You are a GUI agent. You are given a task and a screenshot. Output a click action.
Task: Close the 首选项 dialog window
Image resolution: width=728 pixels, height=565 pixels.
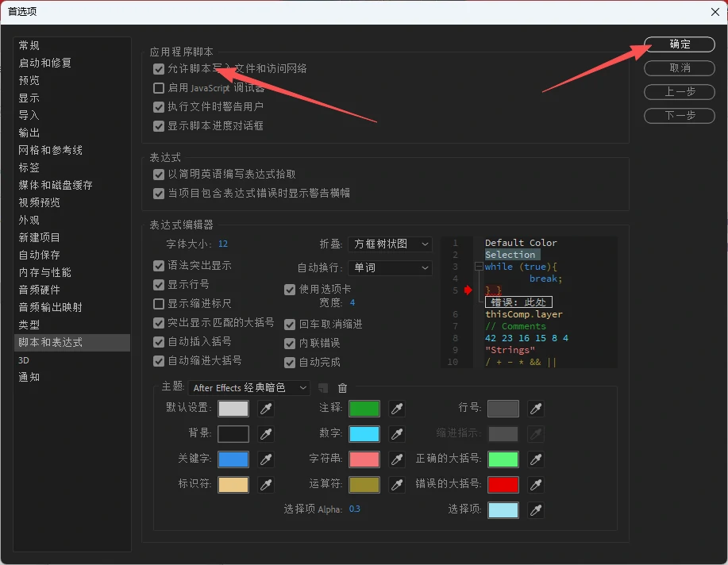pos(715,12)
